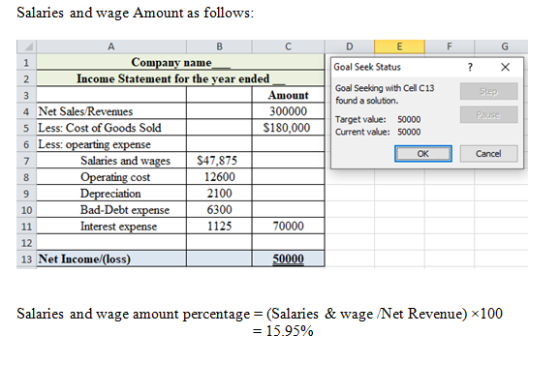The width and height of the screenshot is (560, 365).
Task: Click the 6300 value cell
Action: click(x=219, y=210)
